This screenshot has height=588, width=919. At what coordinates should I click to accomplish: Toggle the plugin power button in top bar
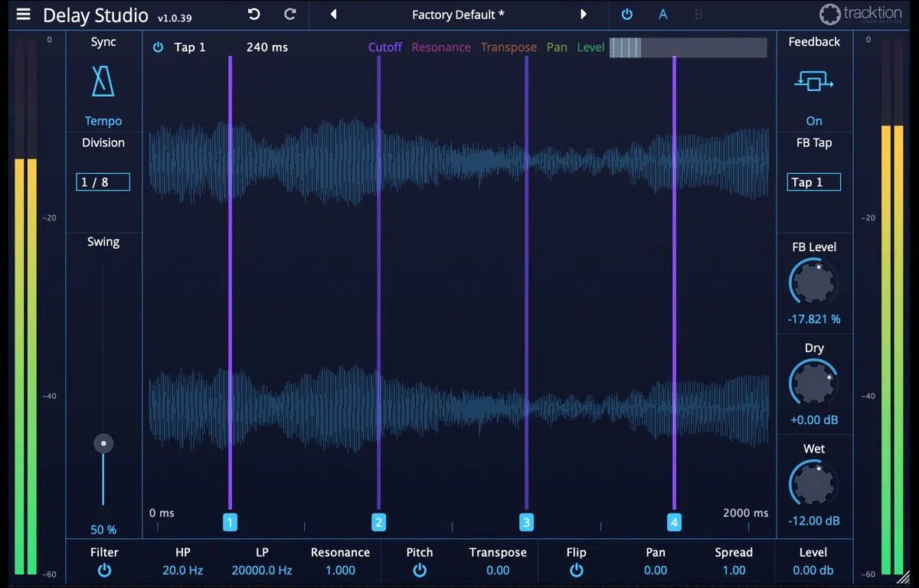click(x=626, y=15)
